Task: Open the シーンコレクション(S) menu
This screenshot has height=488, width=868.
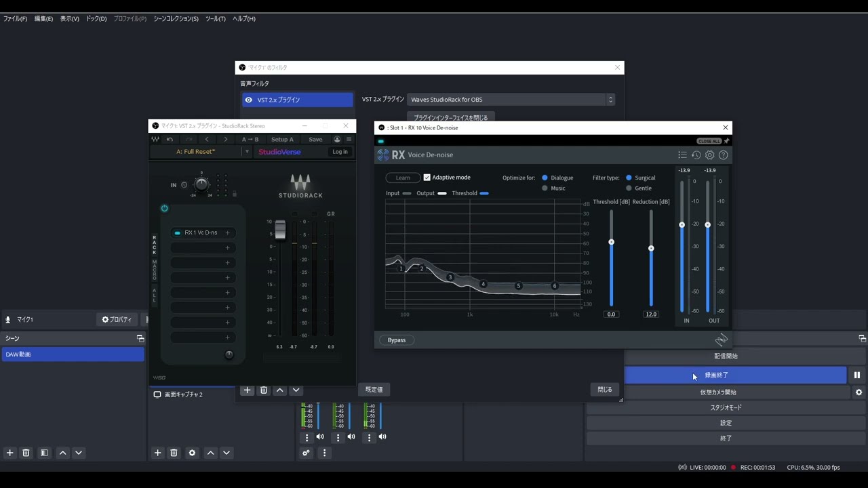Action: pos(176,19)
